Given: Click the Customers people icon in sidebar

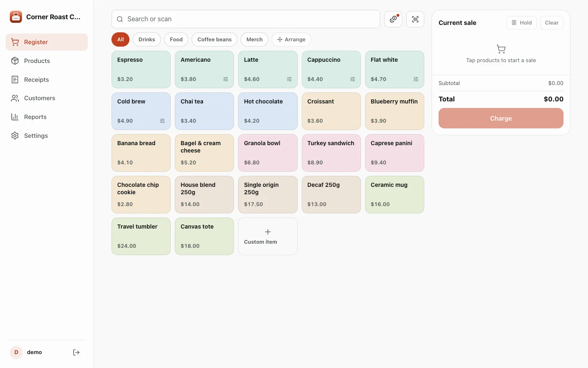Looking at the screenshot, I should (x=15, y=98).
